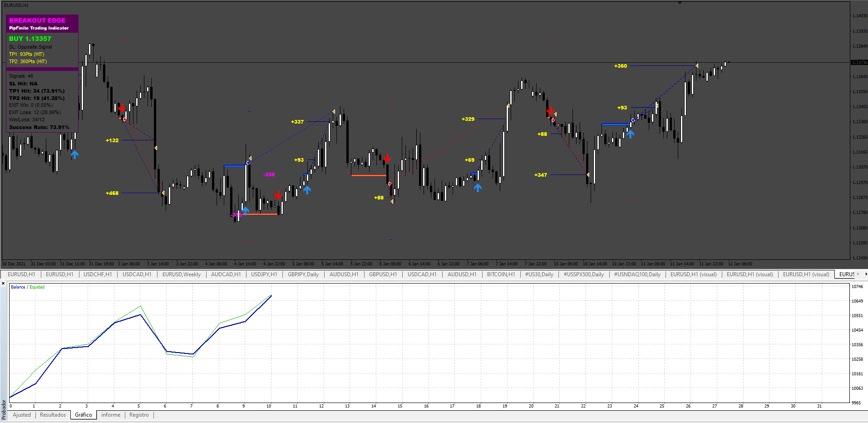
Task: Click the current price tag 1.13738
Action: tap(858, 62)
